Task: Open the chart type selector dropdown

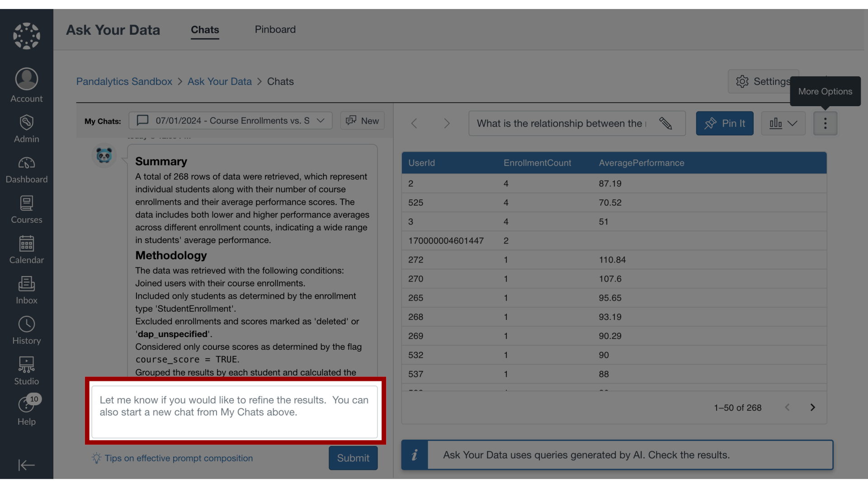Action: click(783, 123)
